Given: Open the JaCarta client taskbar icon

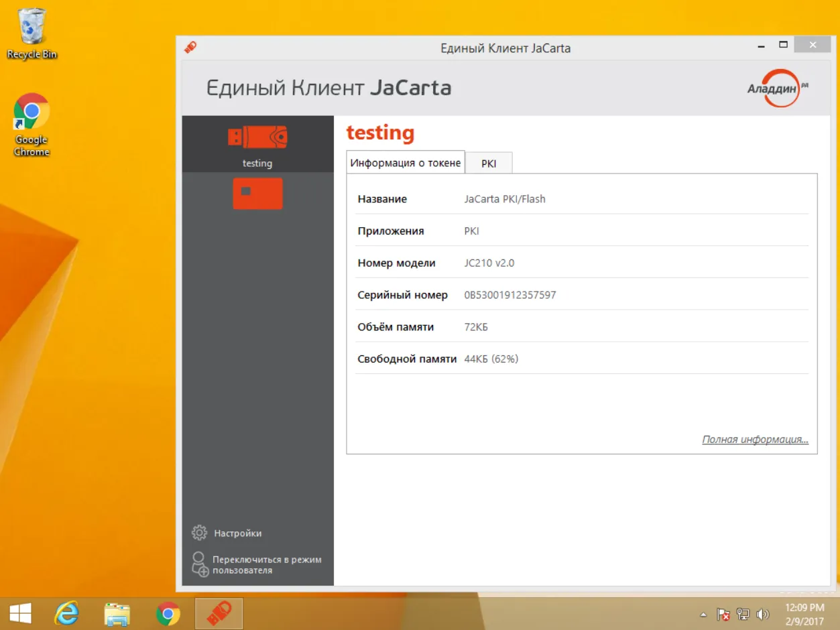Looking at the screenshot, I should point(219,613).
